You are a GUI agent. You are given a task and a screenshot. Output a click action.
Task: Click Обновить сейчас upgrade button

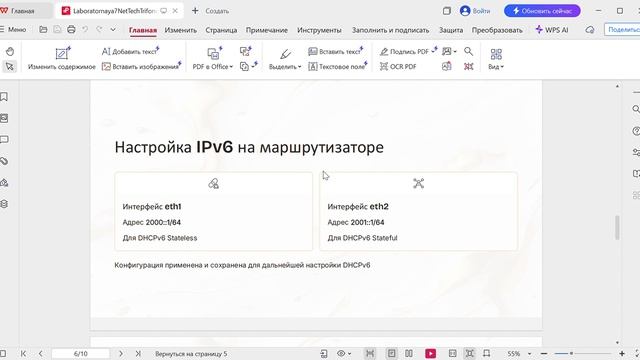[542, 11]
